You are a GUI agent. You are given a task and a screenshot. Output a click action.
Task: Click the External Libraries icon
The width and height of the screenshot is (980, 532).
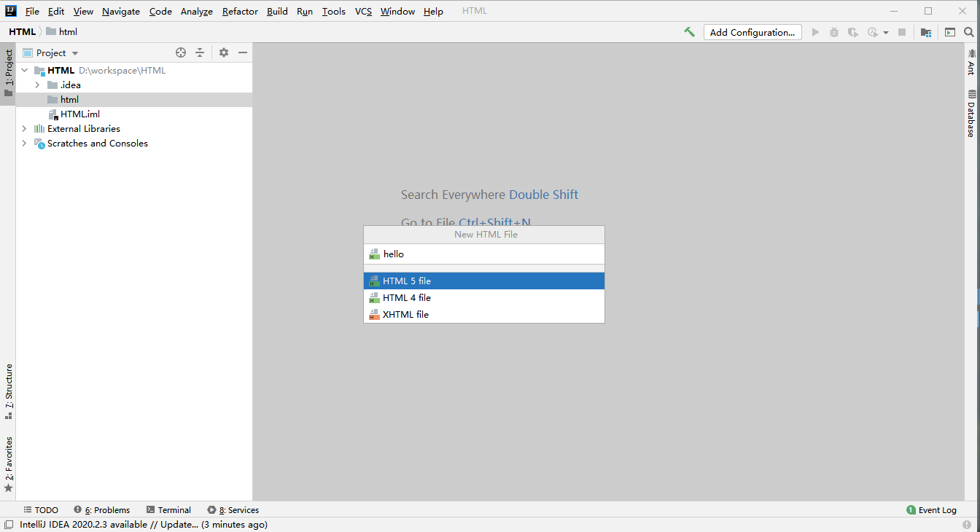(39, 129)
